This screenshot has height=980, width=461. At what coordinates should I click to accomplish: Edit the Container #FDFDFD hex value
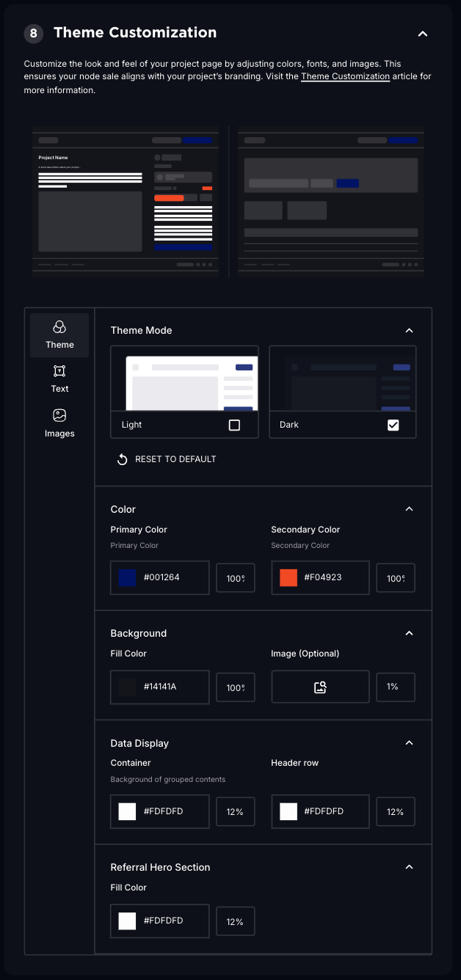point(163,811)
